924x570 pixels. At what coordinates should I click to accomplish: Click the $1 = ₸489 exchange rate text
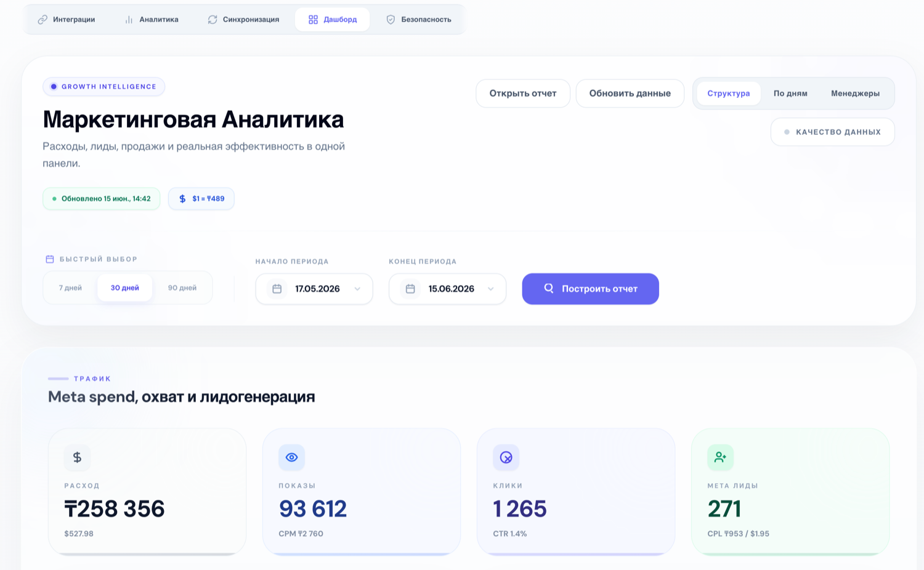(x=208, y=199)
